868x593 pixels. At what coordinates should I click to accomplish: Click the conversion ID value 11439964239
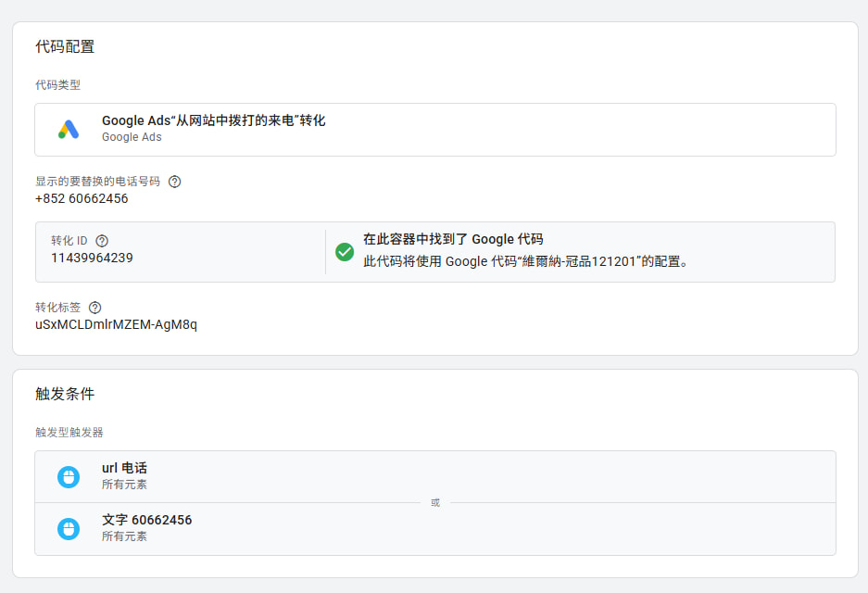tap(92, 258)
